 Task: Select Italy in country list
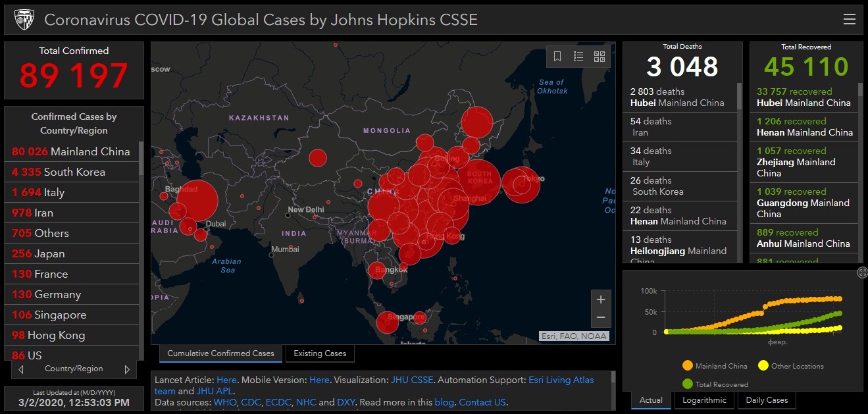[x=71, y=192]
